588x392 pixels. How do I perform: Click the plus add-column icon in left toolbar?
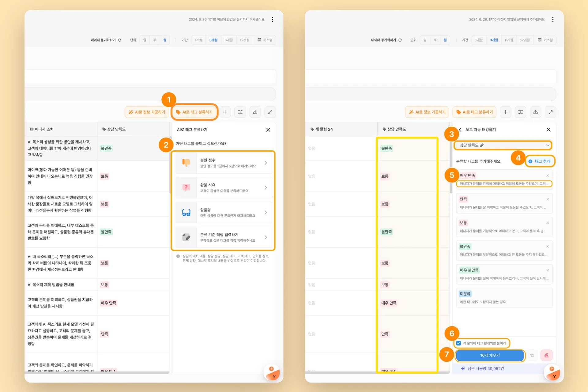(225, 112)
